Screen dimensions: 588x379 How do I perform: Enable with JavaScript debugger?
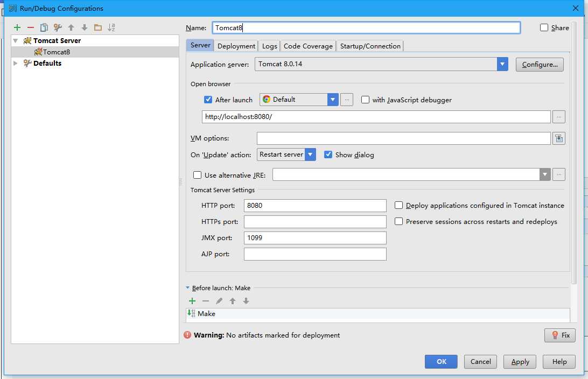[365, 100]
